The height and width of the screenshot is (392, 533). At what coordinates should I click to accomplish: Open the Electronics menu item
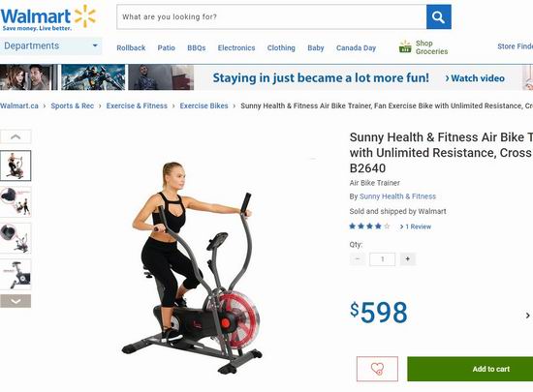(236, 47)
